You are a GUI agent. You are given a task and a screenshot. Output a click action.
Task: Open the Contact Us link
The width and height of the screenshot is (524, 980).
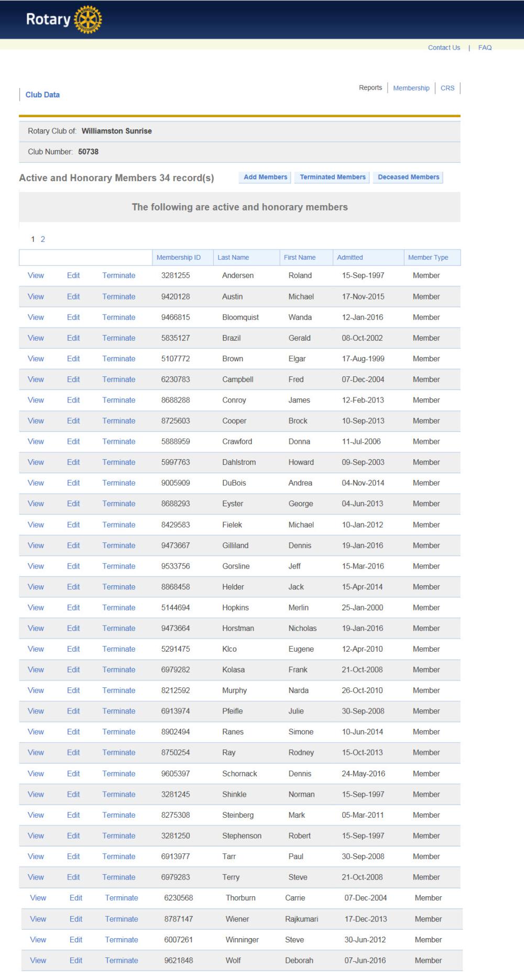click(x=444, y=48)
